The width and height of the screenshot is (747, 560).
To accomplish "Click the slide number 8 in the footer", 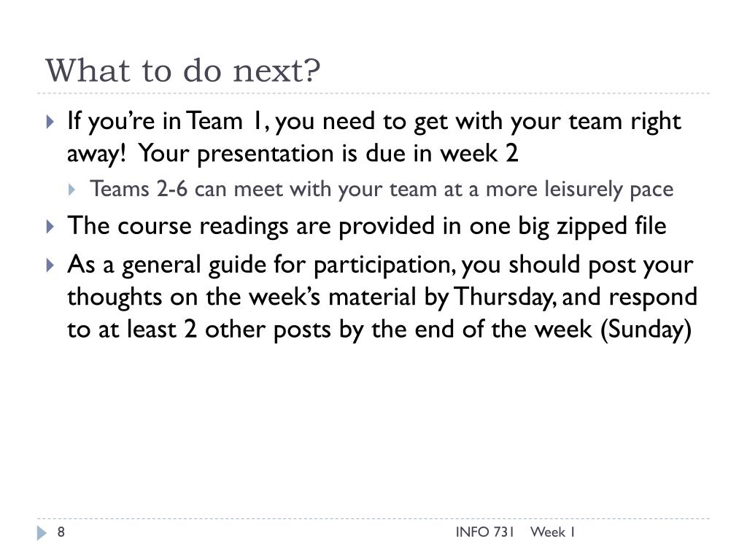I will click(x=61, y=532).
